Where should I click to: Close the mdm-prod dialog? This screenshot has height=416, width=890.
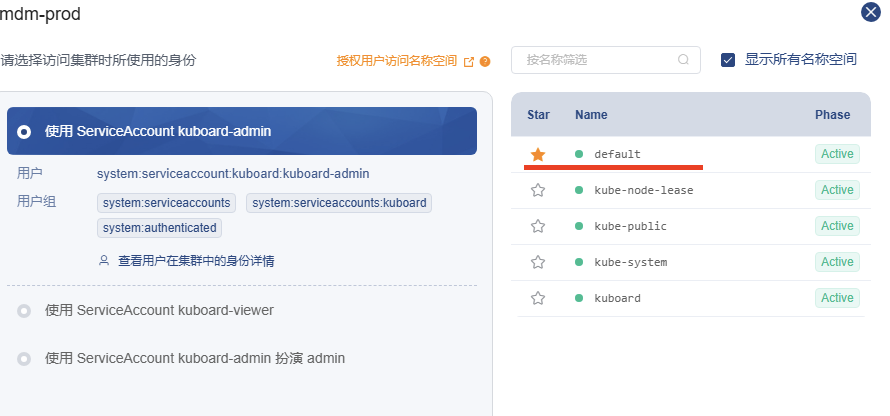[x=871, y=13]
